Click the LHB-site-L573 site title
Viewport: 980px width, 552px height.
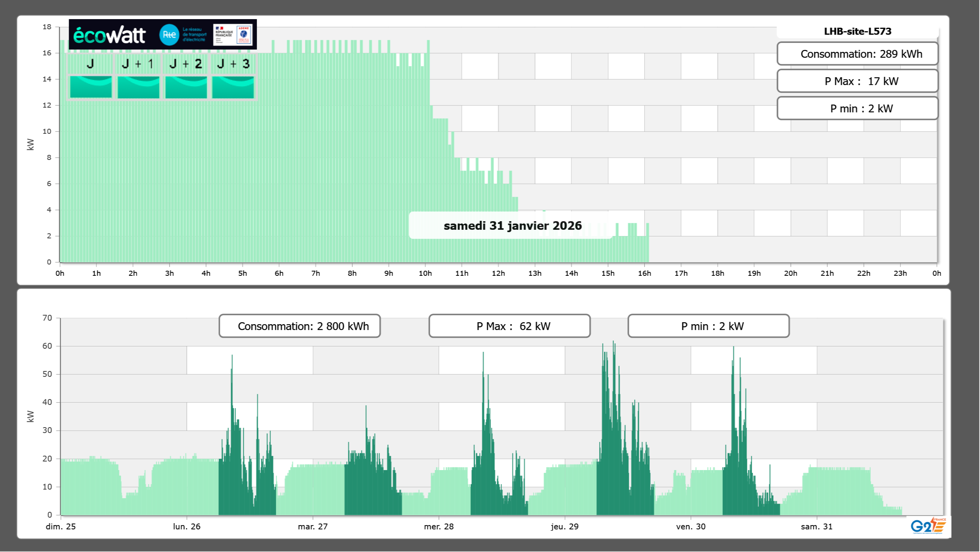click(x=857, y=31)
